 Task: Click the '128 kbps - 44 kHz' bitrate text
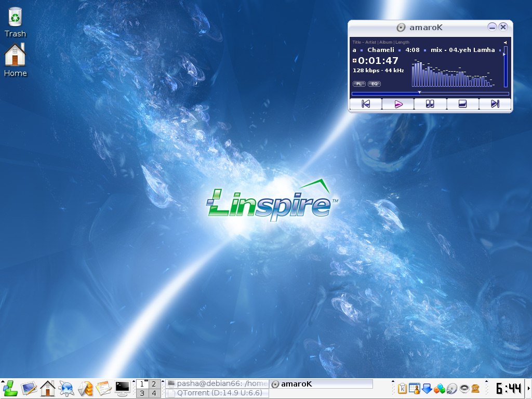pyautogui.click(x=378, y=71)
